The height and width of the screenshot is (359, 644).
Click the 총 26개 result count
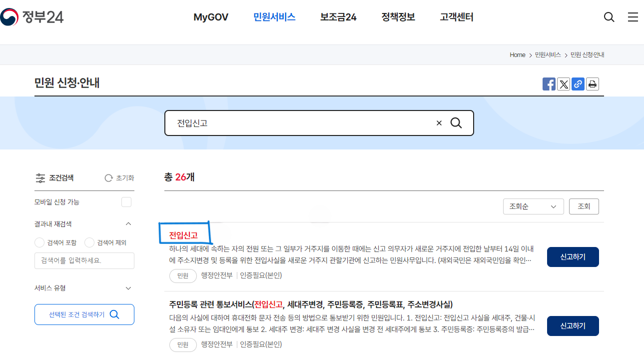179,177
